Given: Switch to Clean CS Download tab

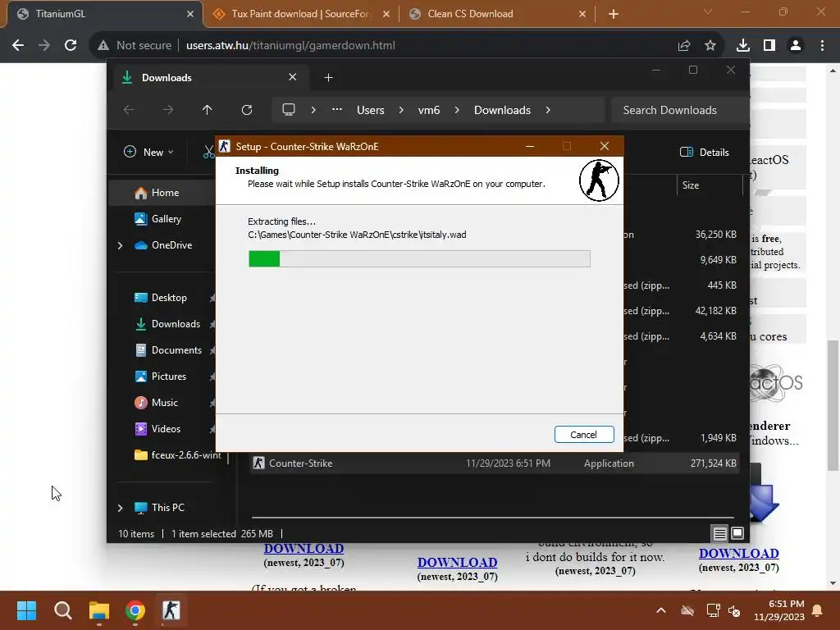Looking at the screenshot, I should point(497,14).
